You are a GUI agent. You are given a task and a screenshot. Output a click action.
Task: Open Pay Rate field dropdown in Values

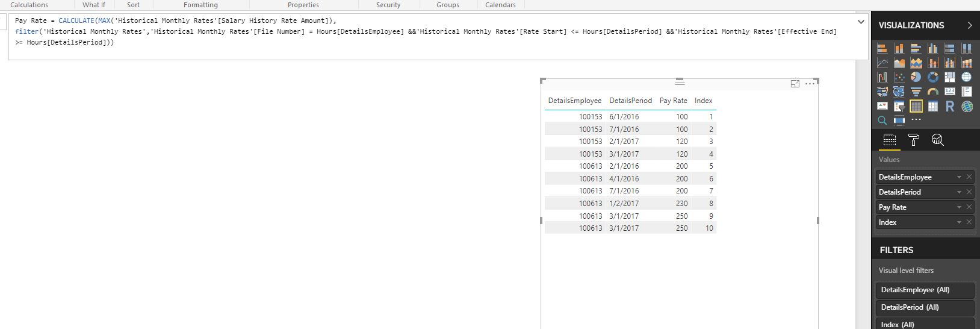click(x=959, y=207)
